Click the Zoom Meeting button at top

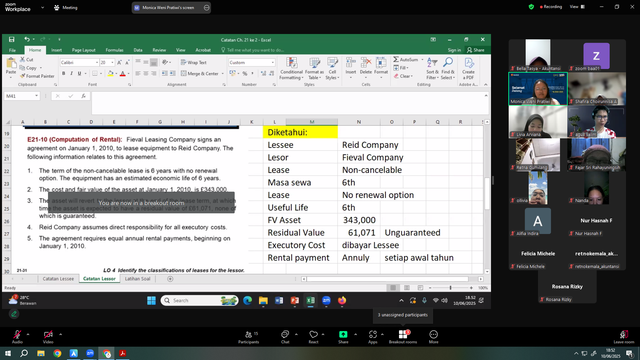[x=66, y=7]
